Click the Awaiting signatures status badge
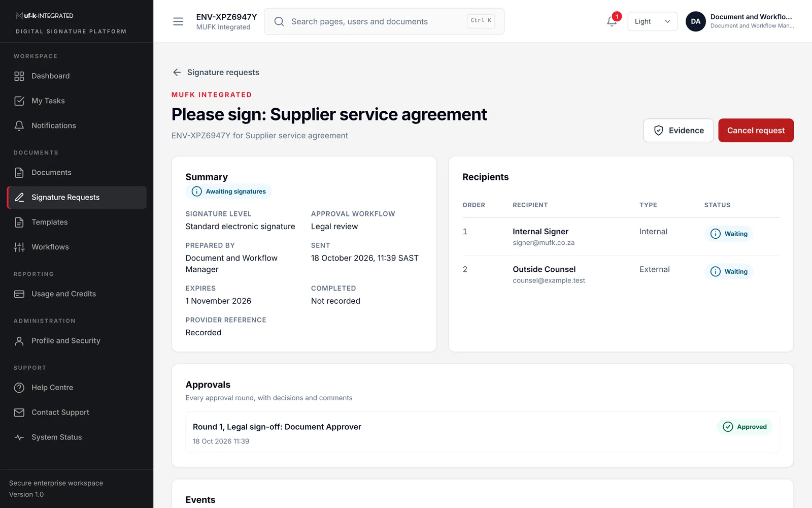The width and height of the screenshot is (812, 508). click(229, 192)
